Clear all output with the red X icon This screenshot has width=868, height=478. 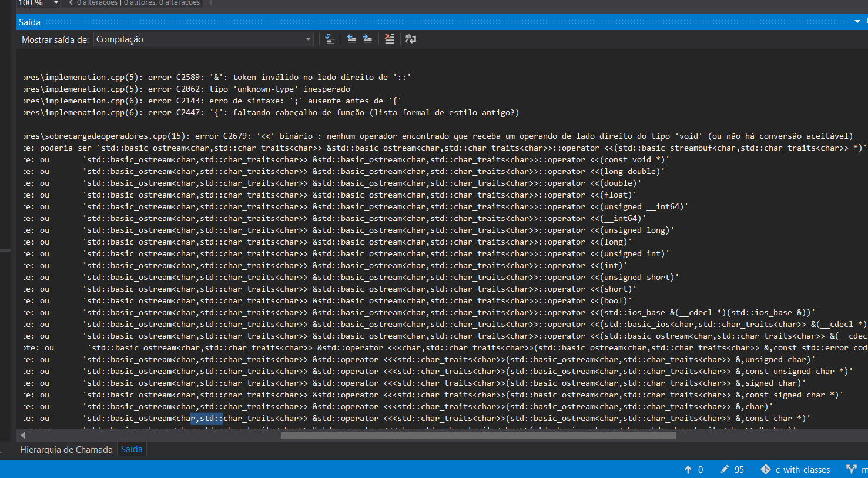pos(390,39)
